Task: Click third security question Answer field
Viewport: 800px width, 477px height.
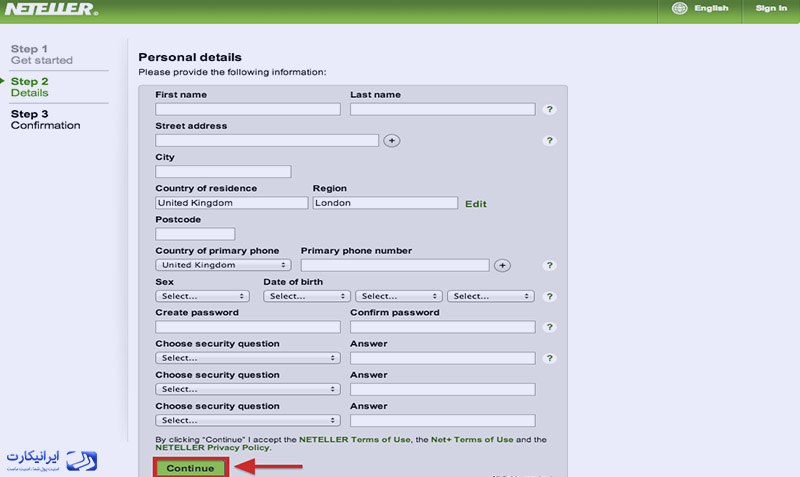Action: click(x=443, y=420)
